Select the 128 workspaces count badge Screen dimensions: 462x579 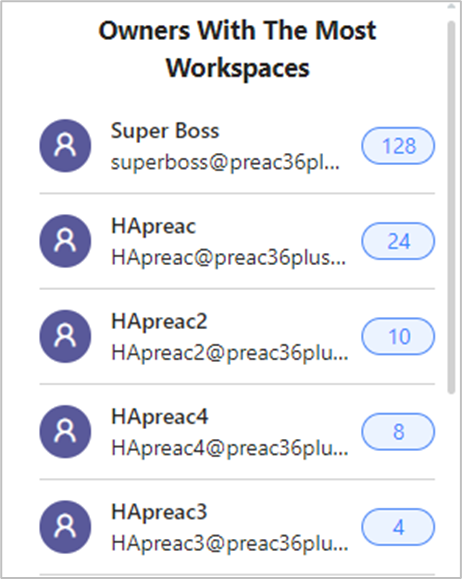(x=398, y=145)
